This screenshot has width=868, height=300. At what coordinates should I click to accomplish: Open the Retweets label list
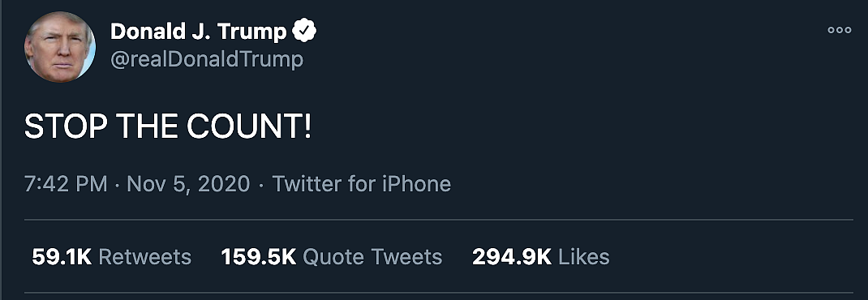pyautogui.click(x=144, y=257)
